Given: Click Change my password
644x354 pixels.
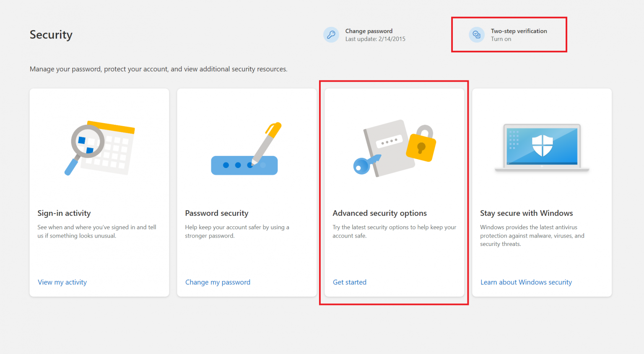Looking at the screenshot, I should 218,282.
